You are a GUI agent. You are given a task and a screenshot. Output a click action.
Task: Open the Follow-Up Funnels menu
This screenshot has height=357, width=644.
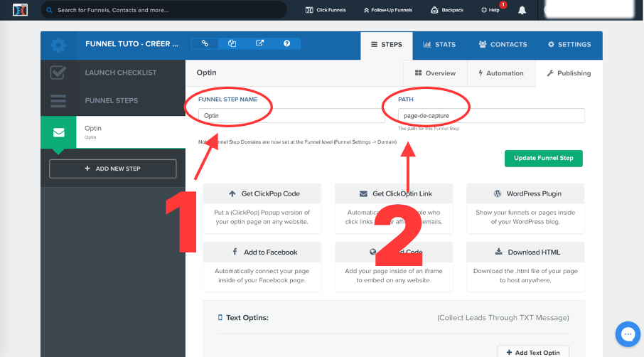(387, 10)
